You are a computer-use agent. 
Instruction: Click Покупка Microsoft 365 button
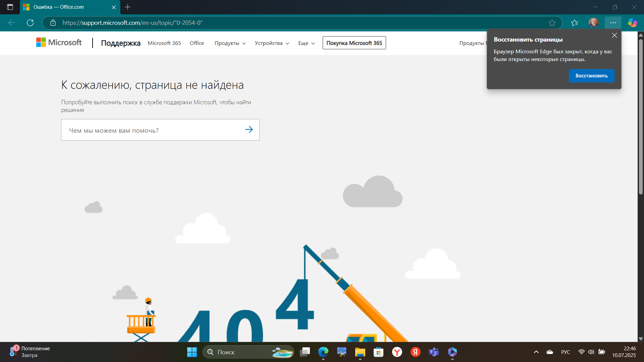click(x=354, y=43)
